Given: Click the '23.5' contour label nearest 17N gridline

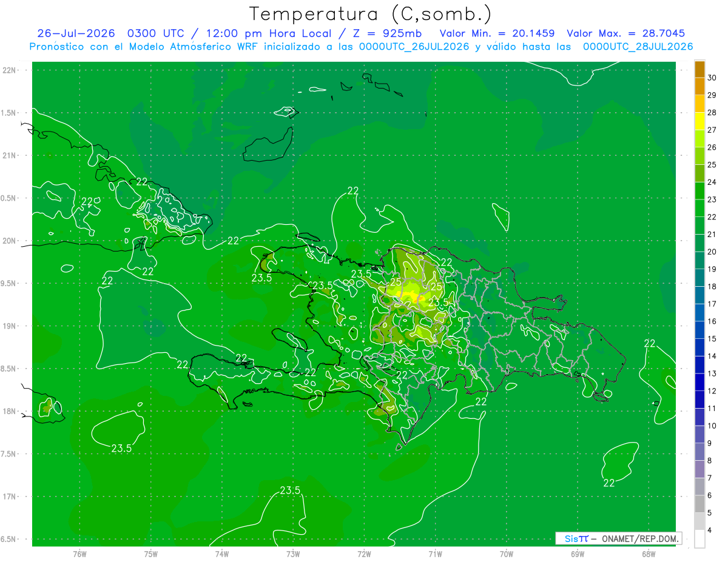Looking at the screenshot, I should click(290, 490).
